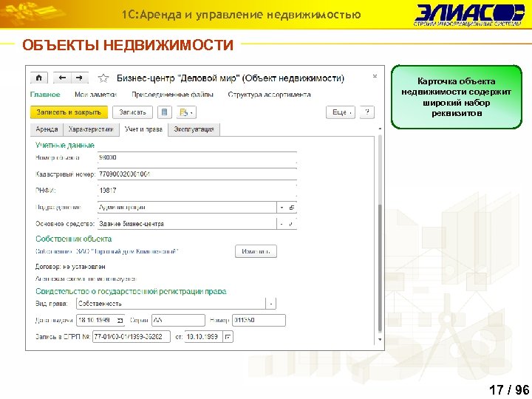This screenshot has height=399, width=532.
Task: Click the Учетные данные heading
Action: [65, 146]
